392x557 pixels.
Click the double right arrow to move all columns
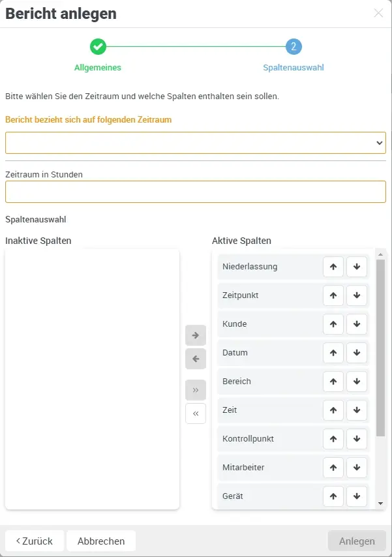[196, 389]
